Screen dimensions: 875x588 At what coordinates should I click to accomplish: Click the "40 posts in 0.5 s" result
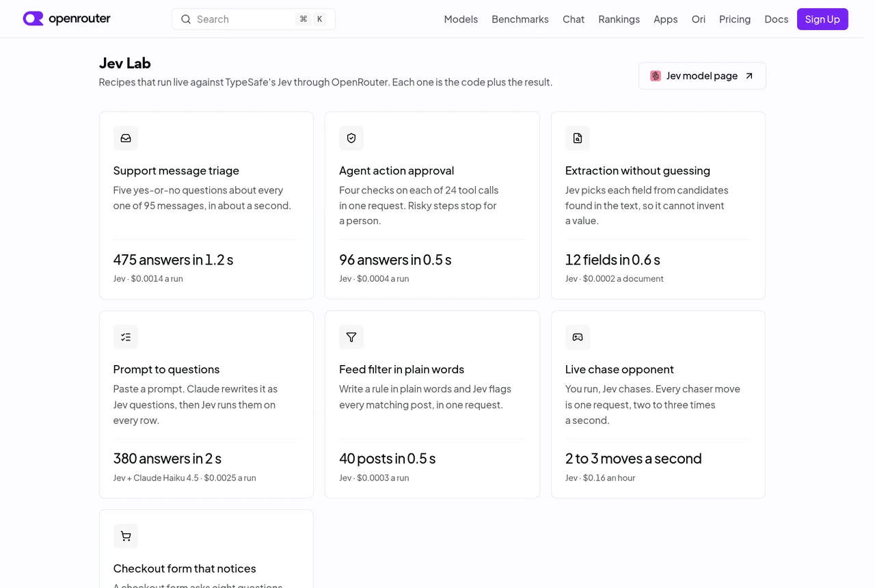click(387, 459)
